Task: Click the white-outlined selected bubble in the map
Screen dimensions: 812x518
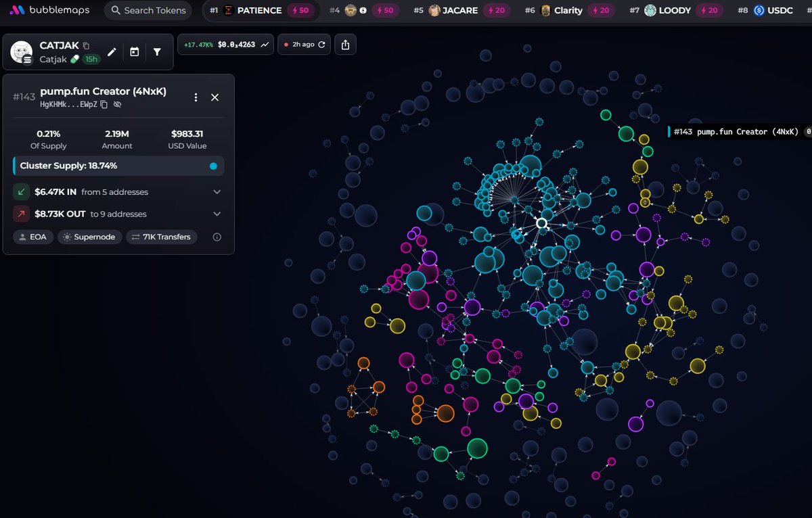Action: (x=541, y=223)
